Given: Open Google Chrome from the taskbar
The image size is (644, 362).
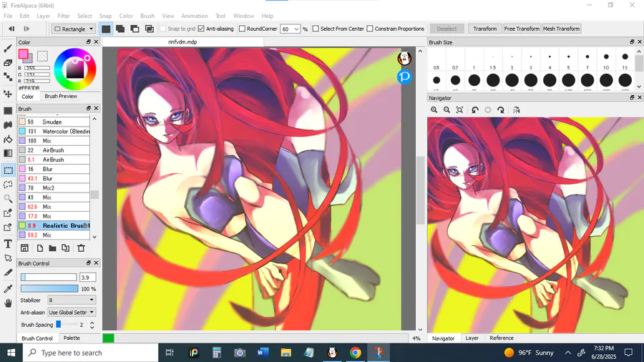Looking at the screenshot, I should click(356, 353).
